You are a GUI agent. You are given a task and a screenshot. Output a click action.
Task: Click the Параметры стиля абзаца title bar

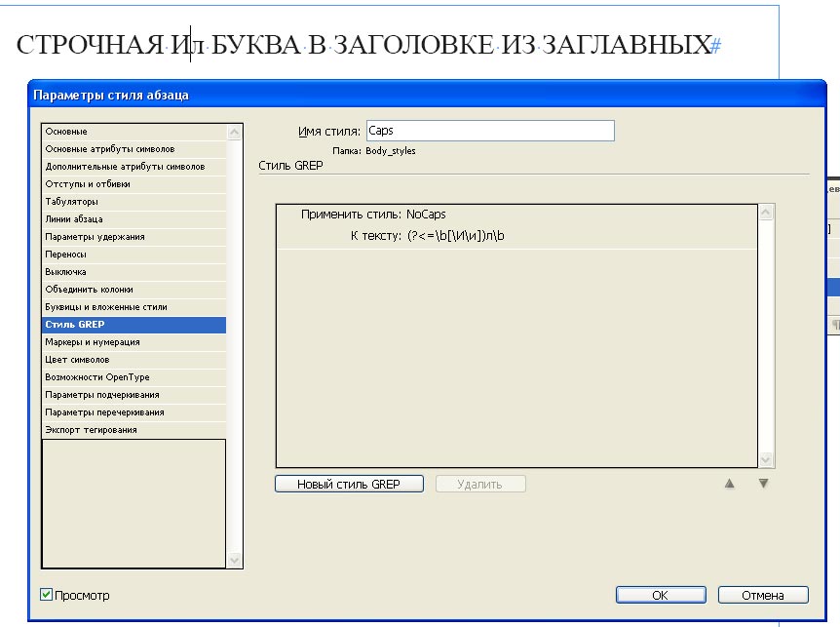point(427,95)
